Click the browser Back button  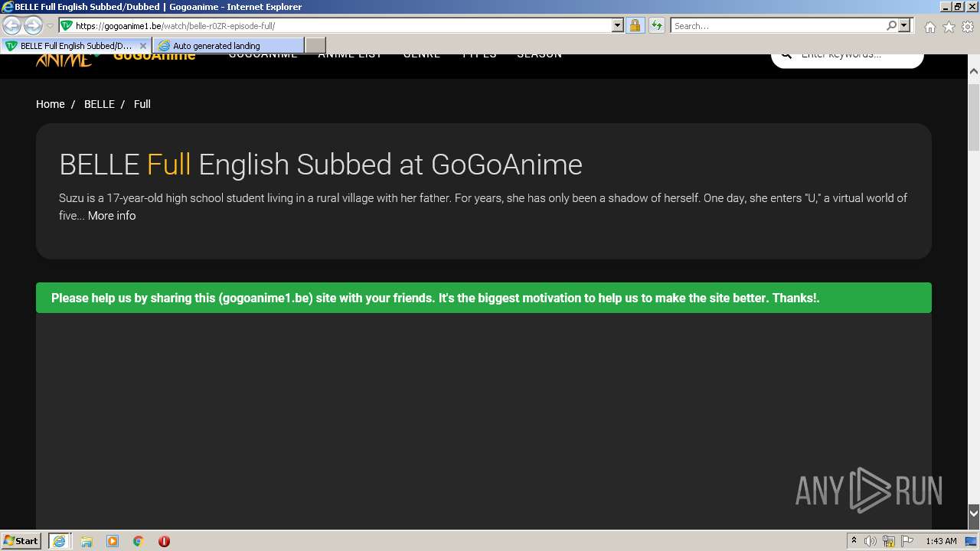coord(12,25)
